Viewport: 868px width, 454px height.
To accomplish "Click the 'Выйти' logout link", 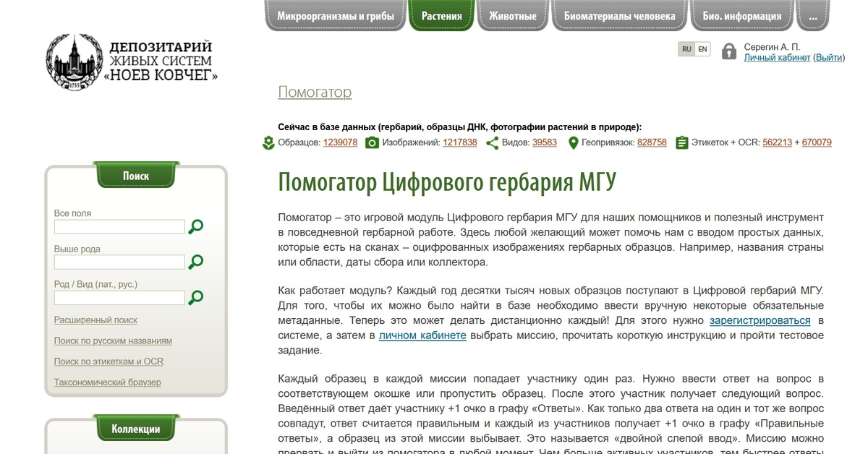I will click(x=829, y=58).
